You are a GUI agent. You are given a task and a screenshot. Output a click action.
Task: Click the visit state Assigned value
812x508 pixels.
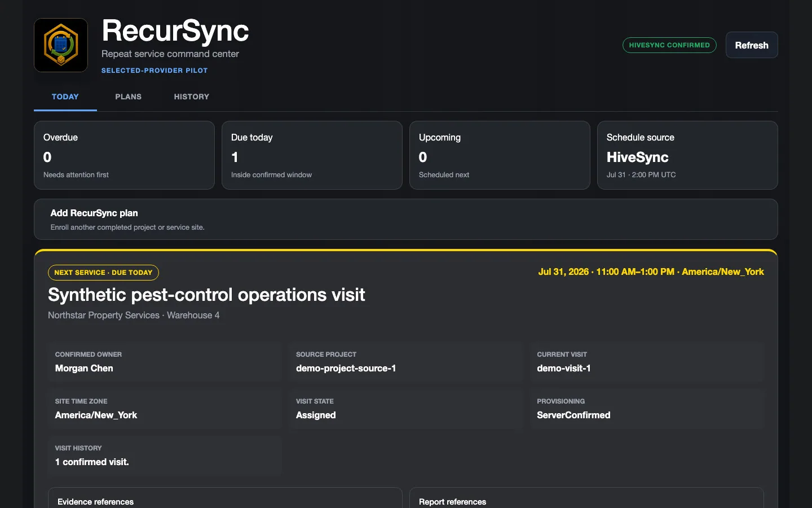click(316, 415)
